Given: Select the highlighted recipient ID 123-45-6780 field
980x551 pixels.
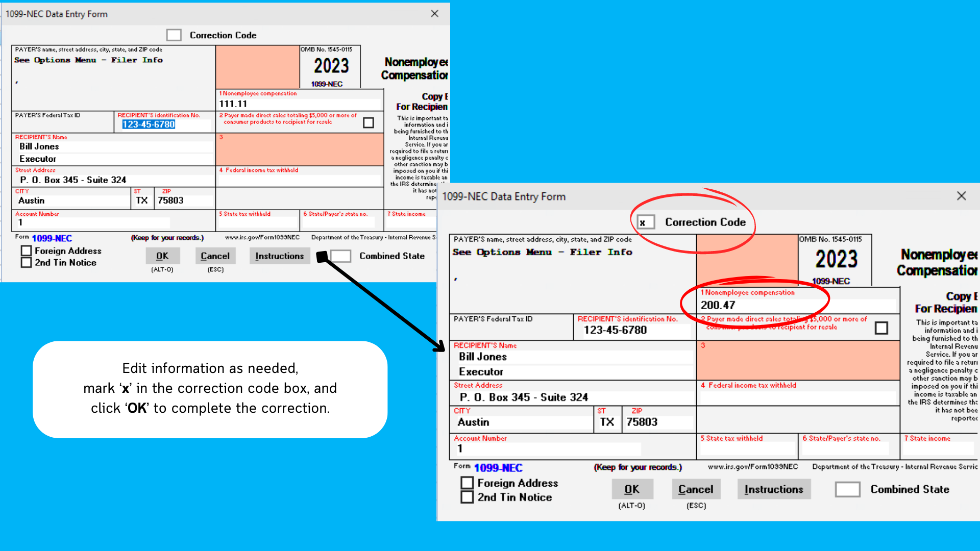Looking at the screenshot, I should coord(149,124).
